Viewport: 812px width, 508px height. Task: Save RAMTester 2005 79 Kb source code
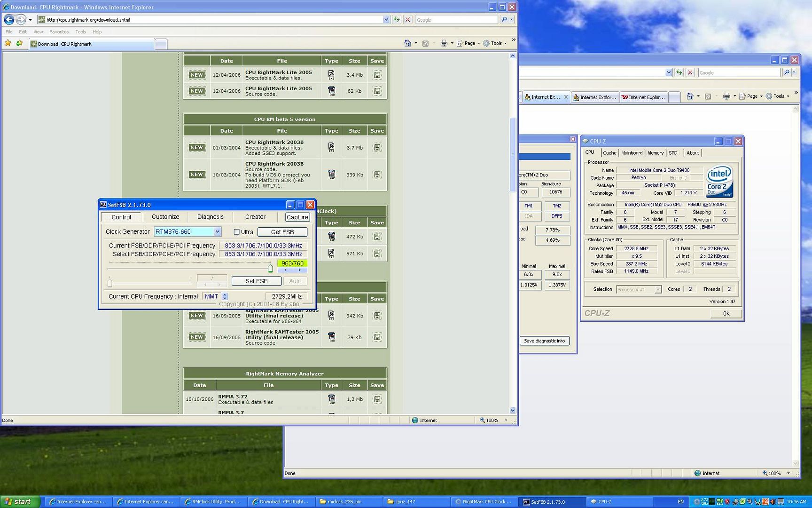pyautogui.click(x=377, y=337)
